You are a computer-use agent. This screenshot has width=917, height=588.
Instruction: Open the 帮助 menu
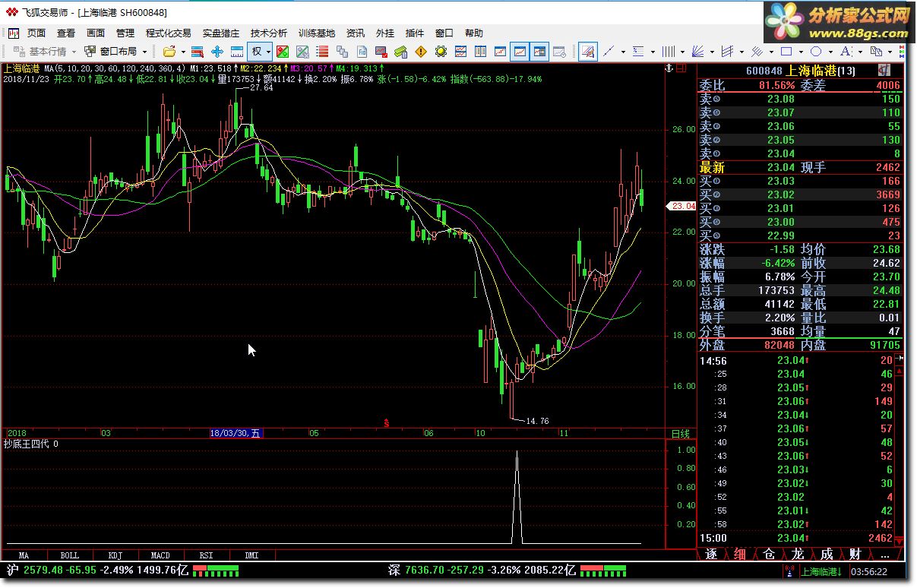click(x=474, y=33)
